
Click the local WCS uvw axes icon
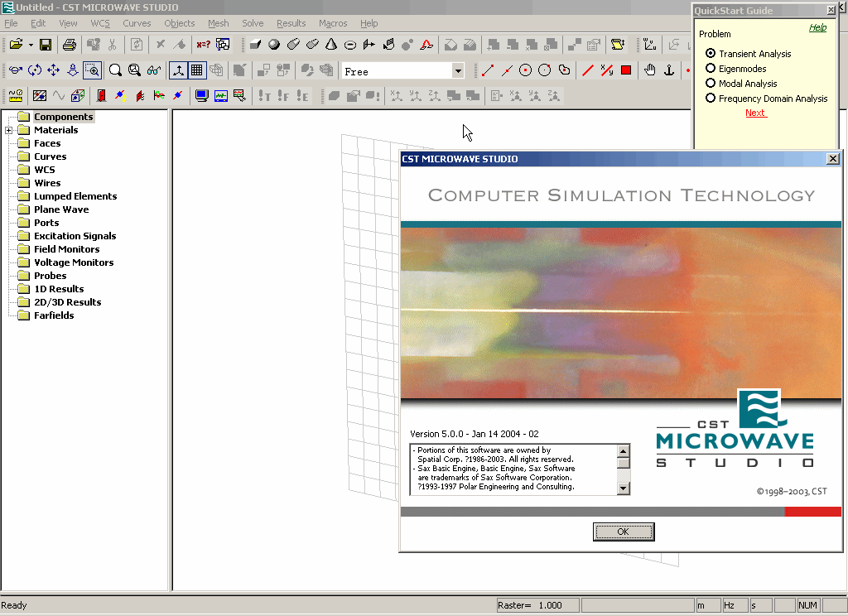coord(650,45)
